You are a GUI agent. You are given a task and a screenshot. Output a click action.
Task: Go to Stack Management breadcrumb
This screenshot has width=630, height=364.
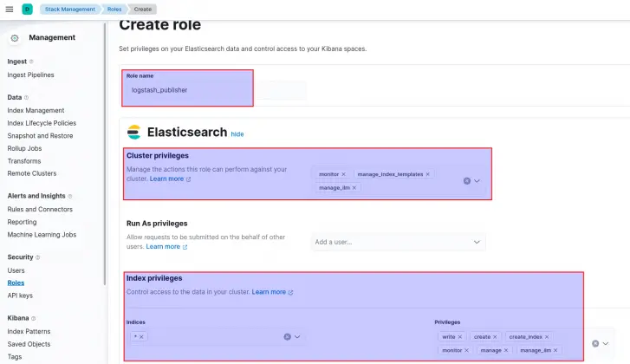tap(70, 9)
